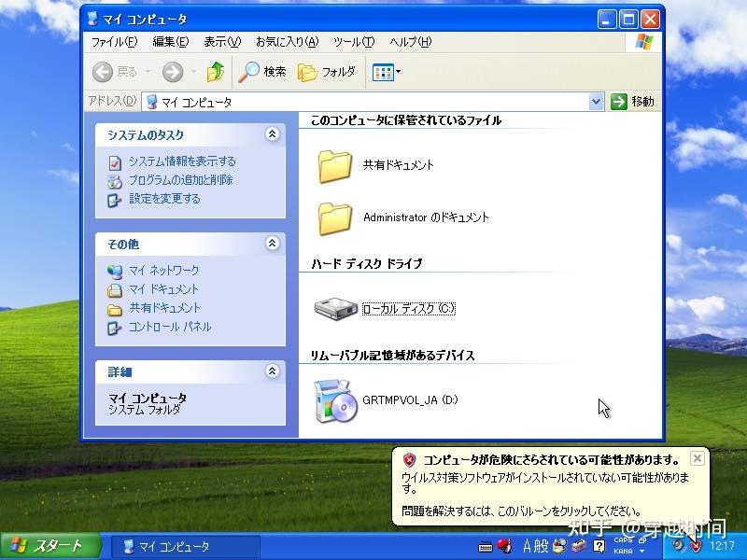Click the マイ コンピュータ taskbar button

[185, 546]
